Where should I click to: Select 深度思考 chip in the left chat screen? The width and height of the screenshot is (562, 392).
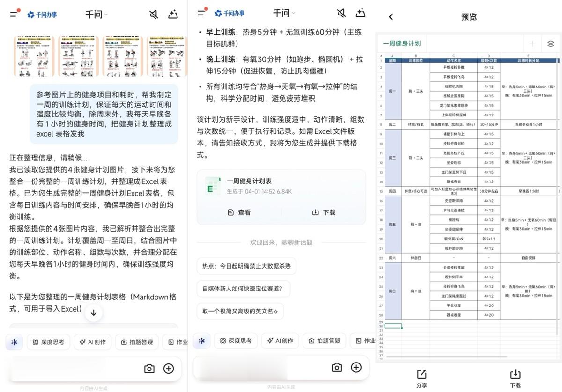tap(49, 342)
